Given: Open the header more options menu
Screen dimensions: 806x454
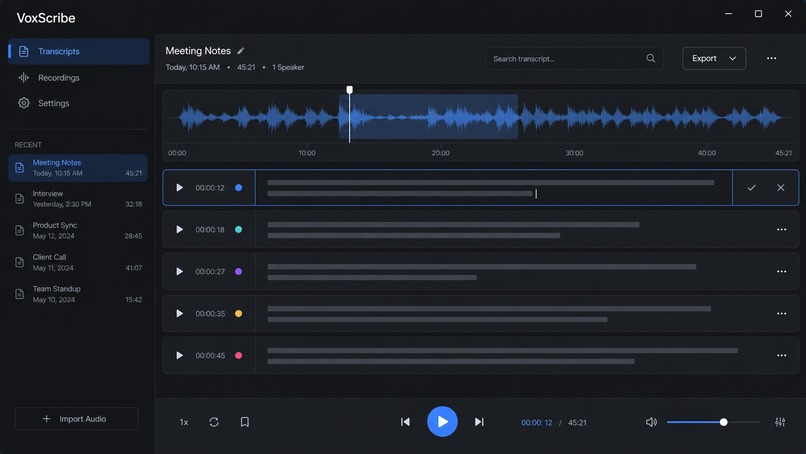Looking at the screenshot, I should pyautogui.click(x=772, y=59).
